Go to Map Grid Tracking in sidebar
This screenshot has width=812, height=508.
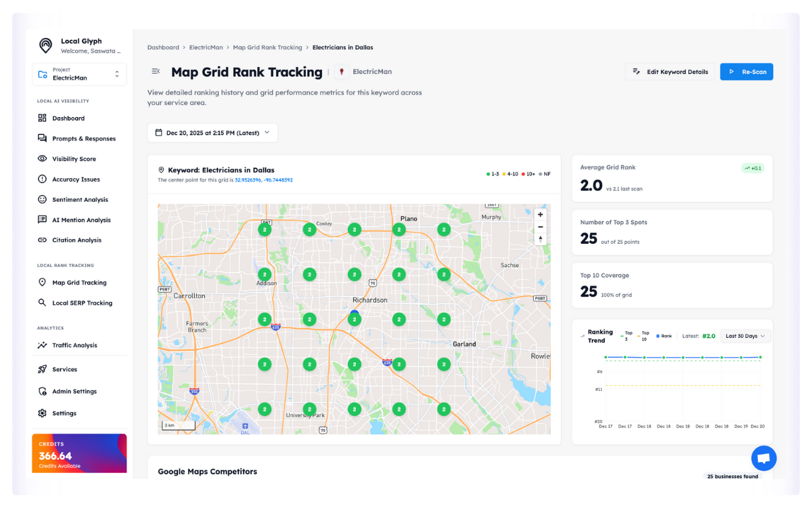79,283
